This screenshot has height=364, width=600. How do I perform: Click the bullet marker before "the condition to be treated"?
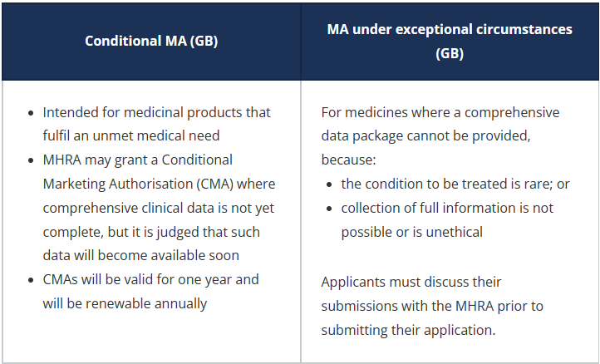(329, 184)
